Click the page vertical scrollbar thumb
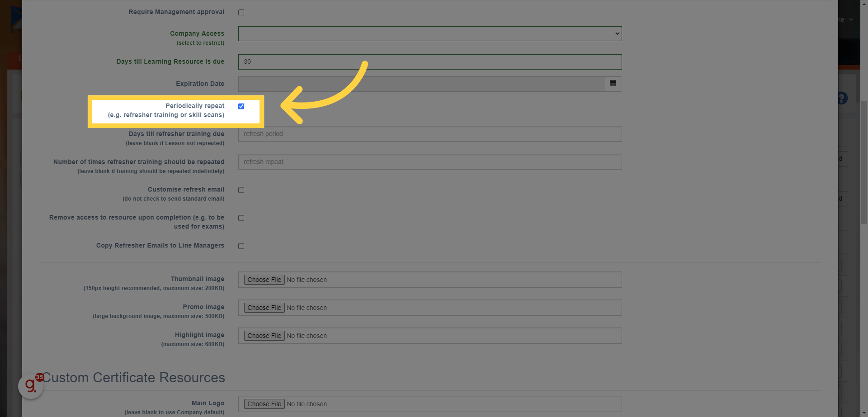 pyautogui.click(x=864, y=163)
